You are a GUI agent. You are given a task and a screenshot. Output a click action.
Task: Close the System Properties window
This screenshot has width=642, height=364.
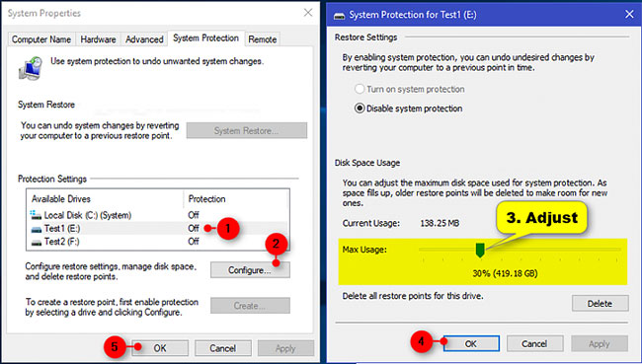(308, 13)
